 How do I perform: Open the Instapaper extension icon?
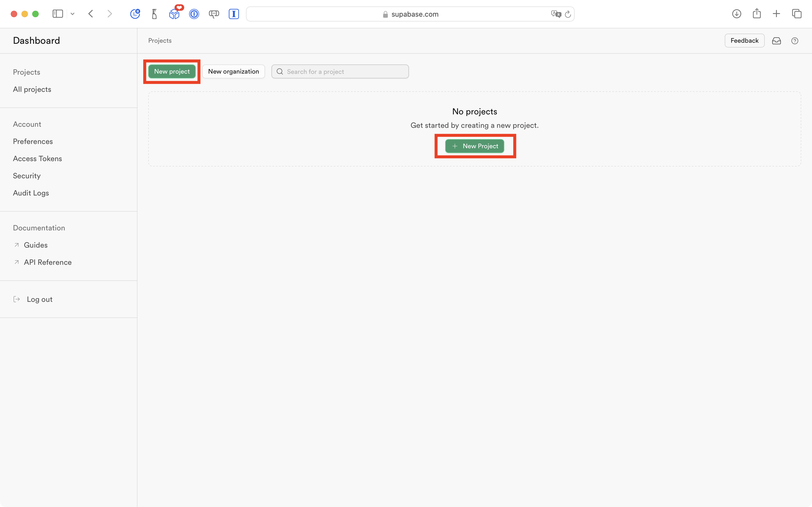(x=234, y=14)
